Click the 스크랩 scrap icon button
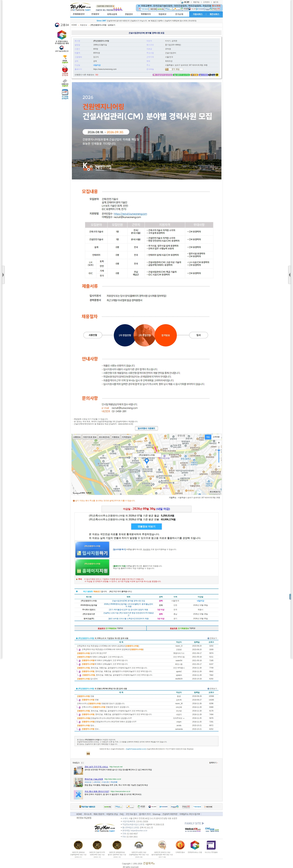Screen dimensions: 293x868 (x=203, y=75)
